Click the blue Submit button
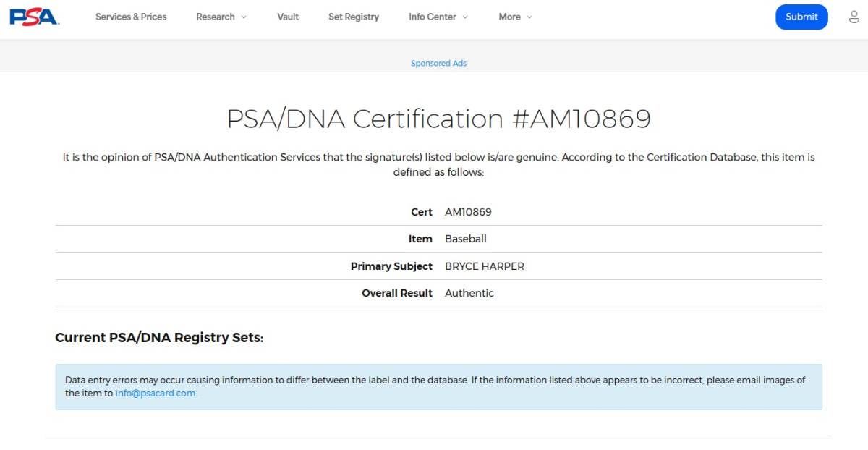 click(x=801, y=17)
